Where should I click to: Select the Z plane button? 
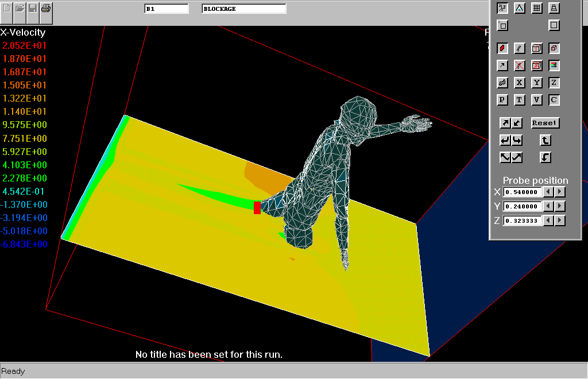[554, 83]
